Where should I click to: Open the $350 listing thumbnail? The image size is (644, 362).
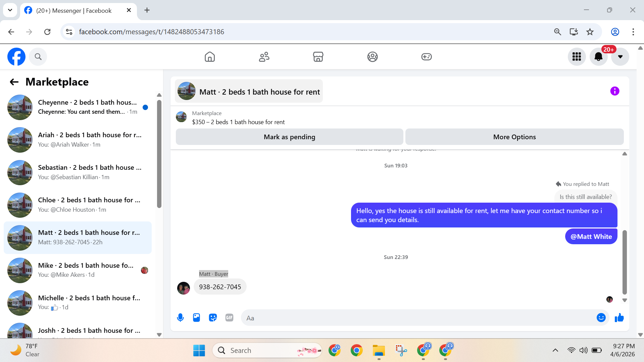coord(181,117)
